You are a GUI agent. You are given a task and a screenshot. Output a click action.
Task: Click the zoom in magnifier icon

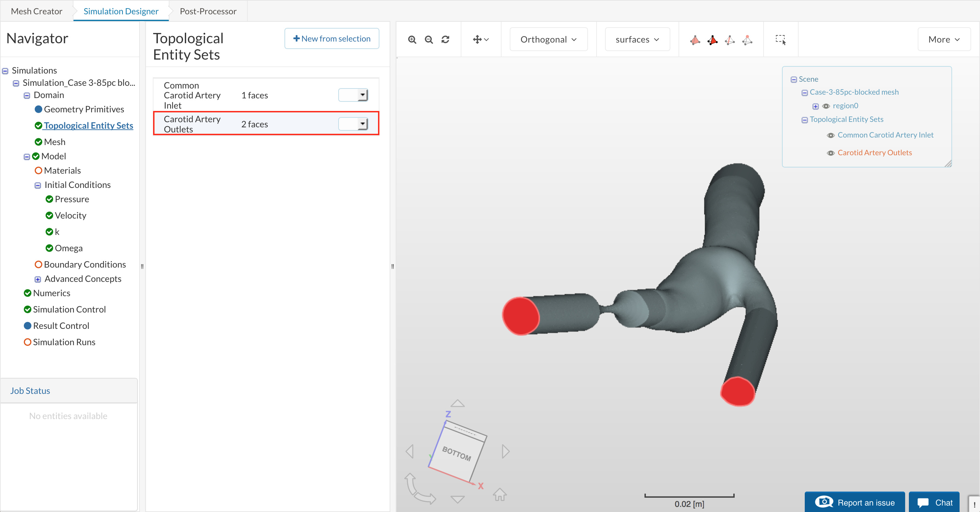tap(412, 39)
